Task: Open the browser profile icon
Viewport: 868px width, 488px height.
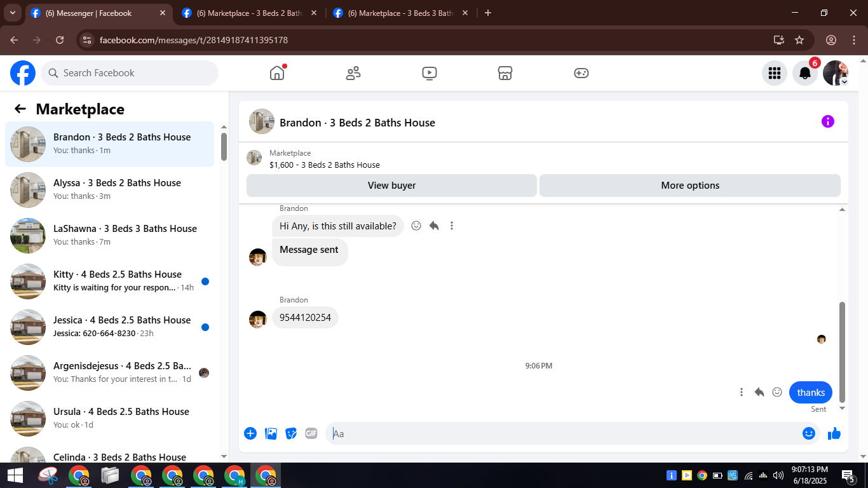Action: click(831, 40)
